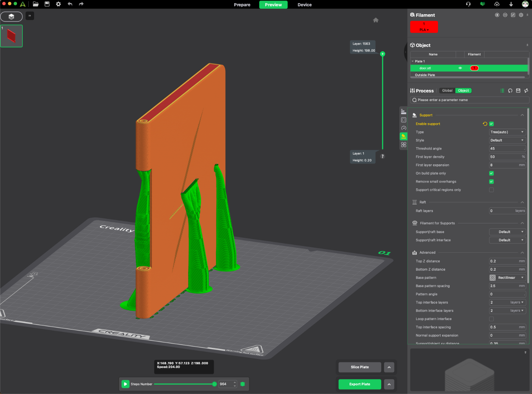
Task: Expand the plate list with the double-chevron button
Action: coord(30,16)
